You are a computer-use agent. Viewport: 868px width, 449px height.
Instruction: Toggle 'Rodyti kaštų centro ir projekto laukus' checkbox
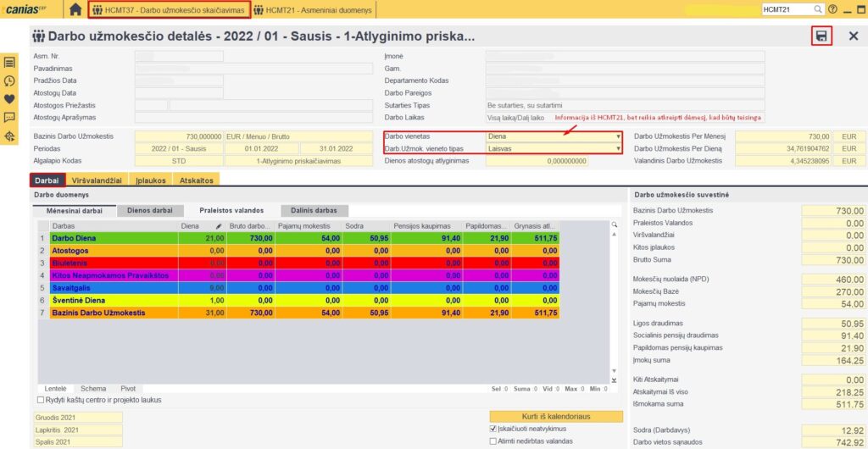42,400
